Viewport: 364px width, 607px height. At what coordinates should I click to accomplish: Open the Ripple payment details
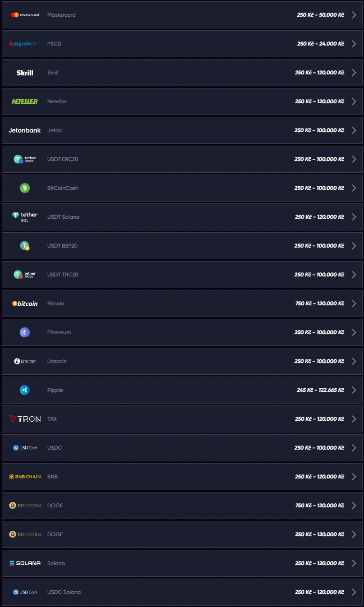click(355, 390)
